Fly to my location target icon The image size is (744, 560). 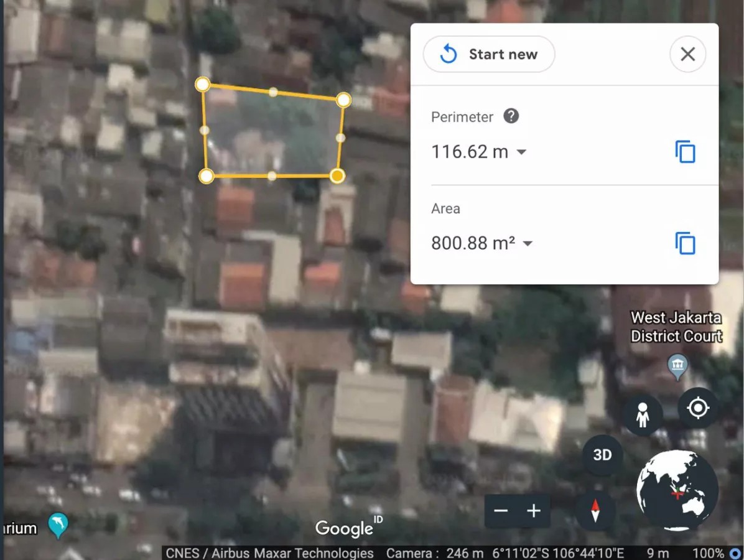(x=697, y=408)
